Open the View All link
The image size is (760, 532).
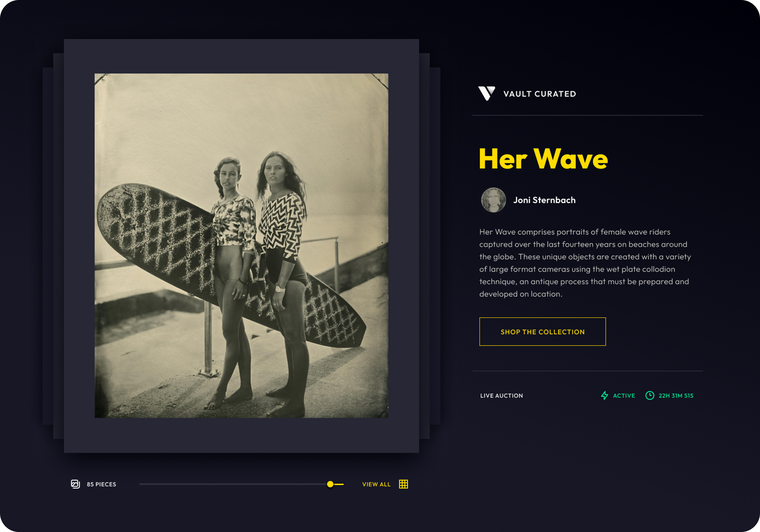376,484
